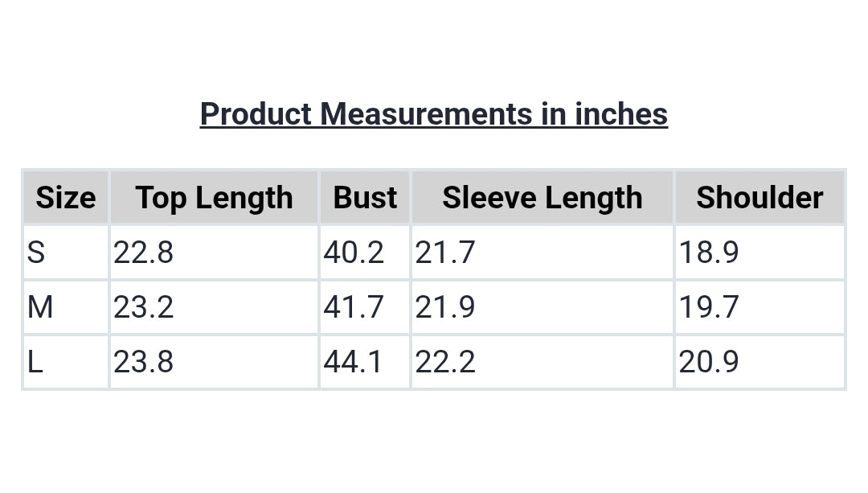This screenshot has height=493, width=868.
Task: Select the 22.8 top length cell
Action: (x=215, y=253)
